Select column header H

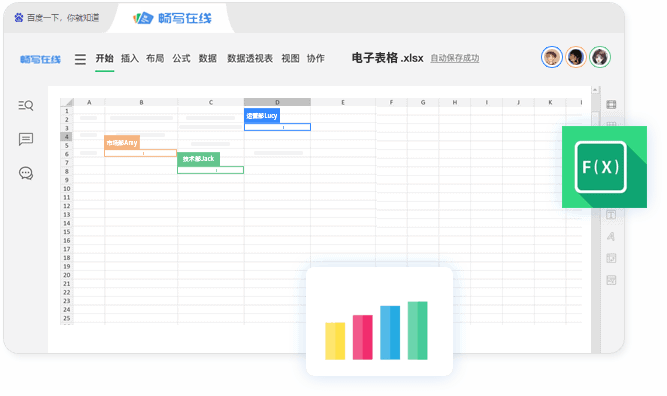(x=455, y=102)
